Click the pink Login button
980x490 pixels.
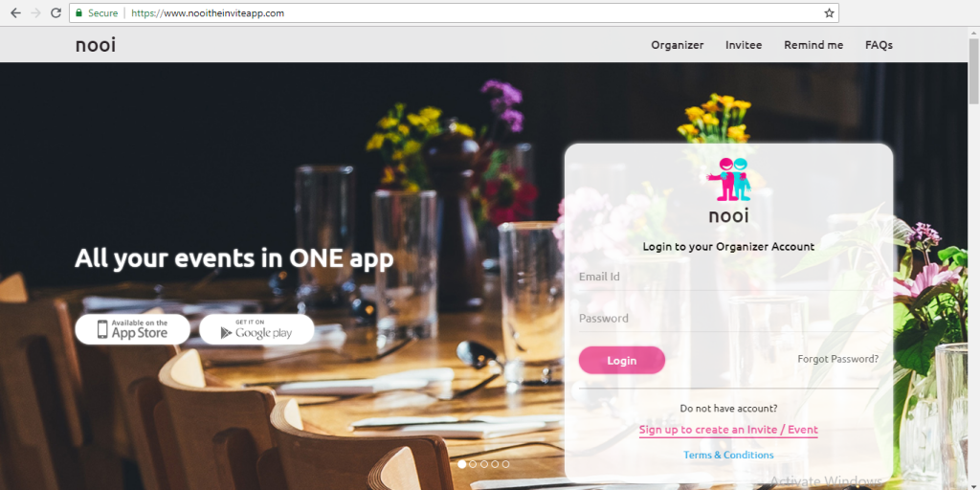[622, 360]
